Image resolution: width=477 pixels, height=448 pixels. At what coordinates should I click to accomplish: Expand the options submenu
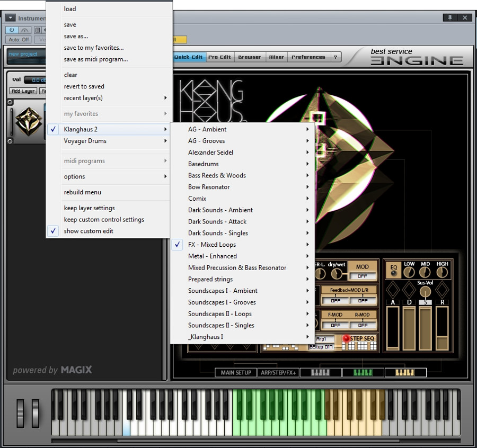(x=108, y=176)
